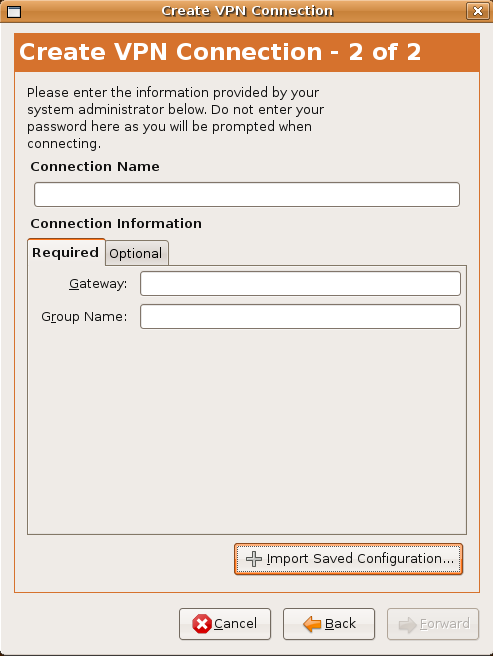This screenshot has width=493, height=656.
Task: Open the window menu icon in title bar
Action: click(14, 11)
